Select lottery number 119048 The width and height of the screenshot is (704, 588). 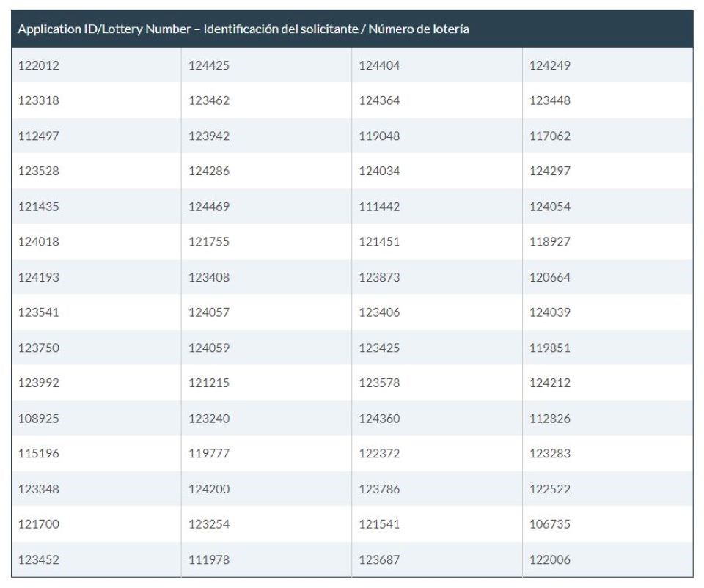click(x=379, y=136)
